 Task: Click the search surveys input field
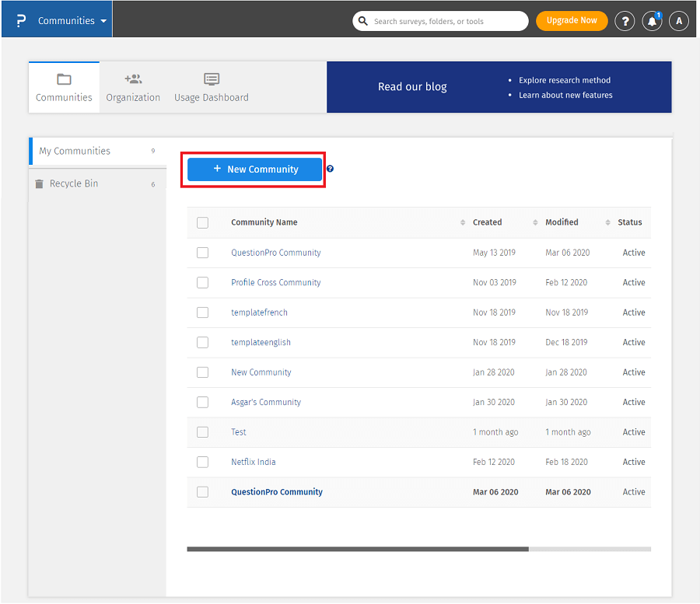pos(447,21)
